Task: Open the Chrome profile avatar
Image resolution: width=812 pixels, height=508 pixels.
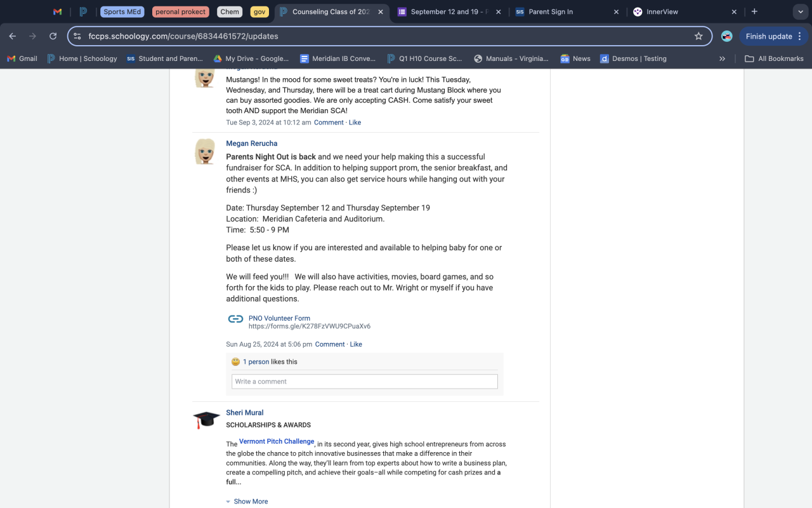Action: (727, 36)
